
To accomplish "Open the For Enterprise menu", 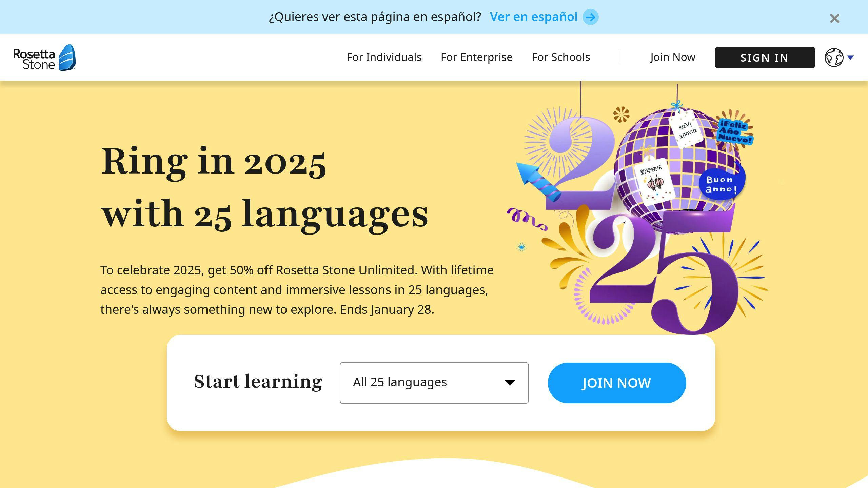I will pos(476,57).
